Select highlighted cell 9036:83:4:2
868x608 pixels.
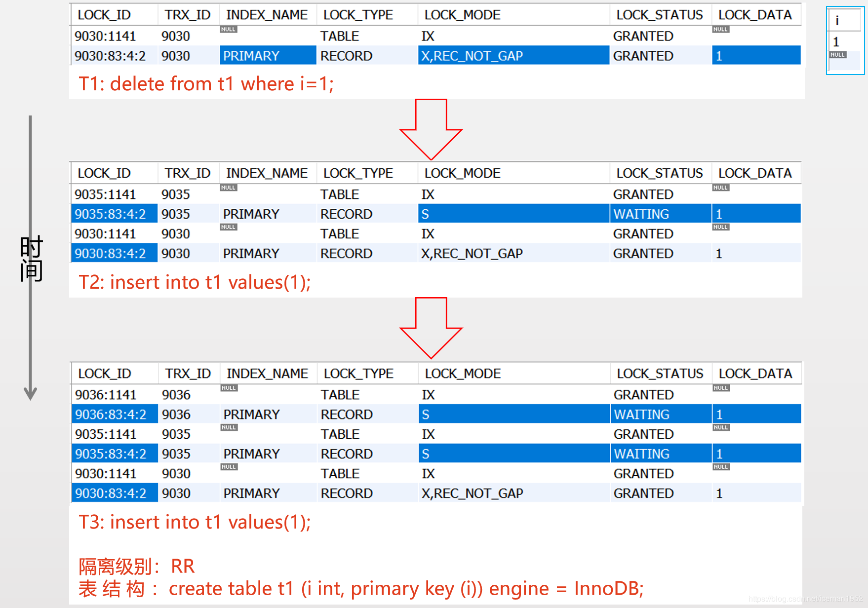pos(115,414)
